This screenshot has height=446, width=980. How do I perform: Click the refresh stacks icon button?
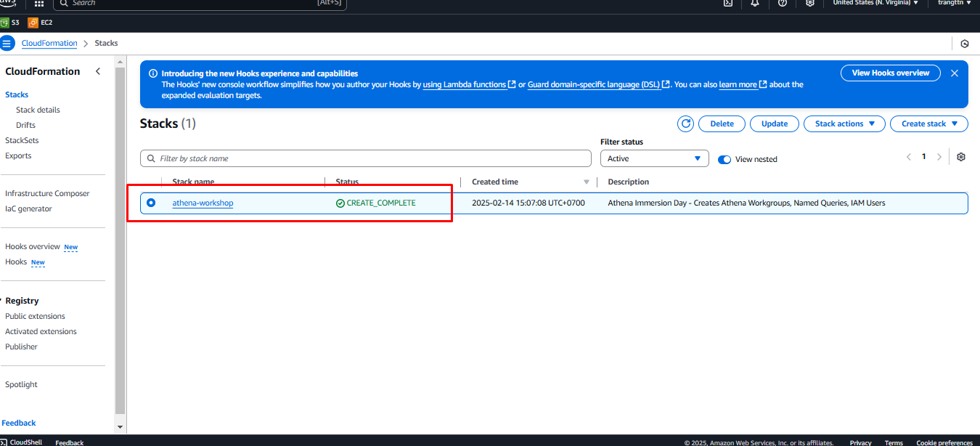click(685, 123)
